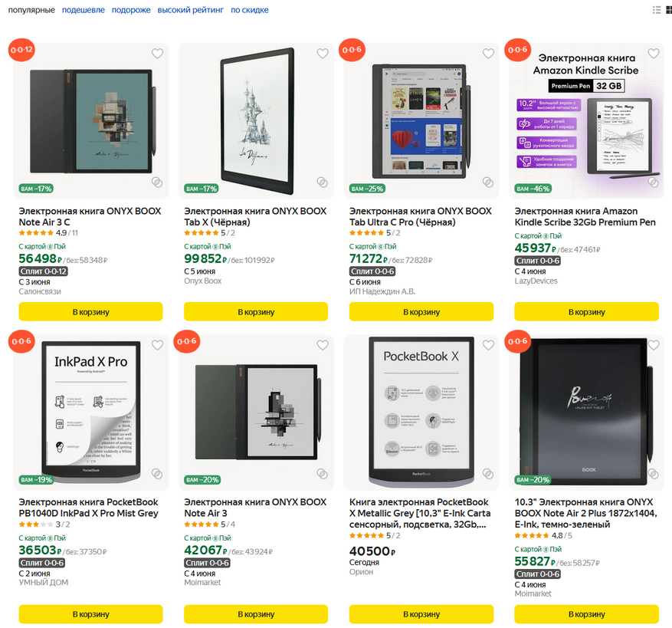Add ONYX BOOX Tab X to comparison

(322, 182)
